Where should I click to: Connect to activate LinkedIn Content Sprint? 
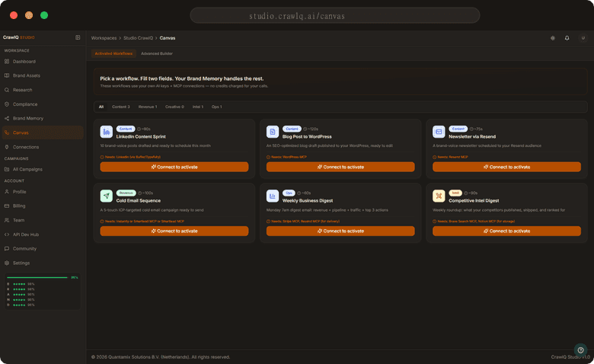pyautogui.click(x=174, y=167)
